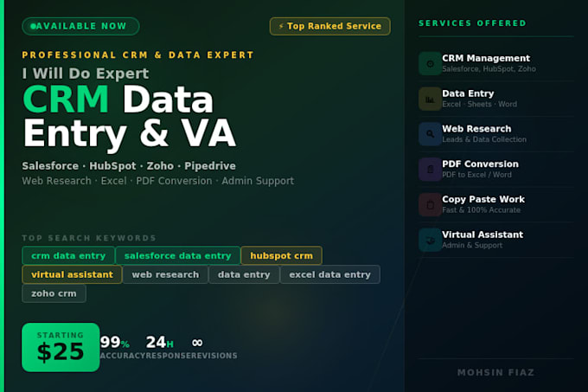588x392 pixels.
Task: Click the 'Data Entry' service title
Action: pyautogui.click(x=468, y=93)
